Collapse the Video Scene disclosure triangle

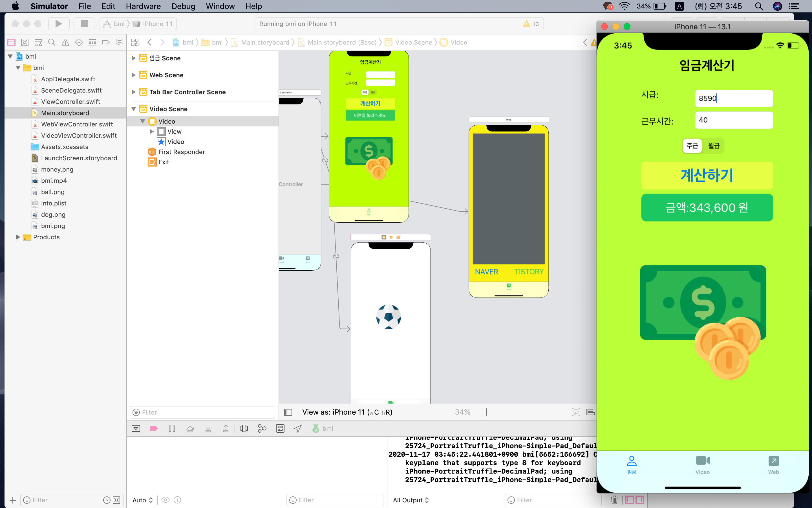point(134,109)
